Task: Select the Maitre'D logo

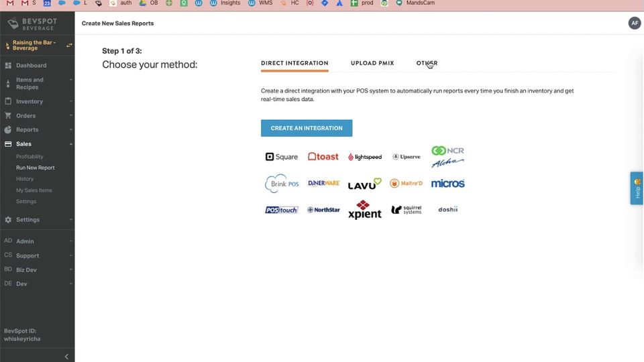Action: pyautogui.click(x=407, y=183)
